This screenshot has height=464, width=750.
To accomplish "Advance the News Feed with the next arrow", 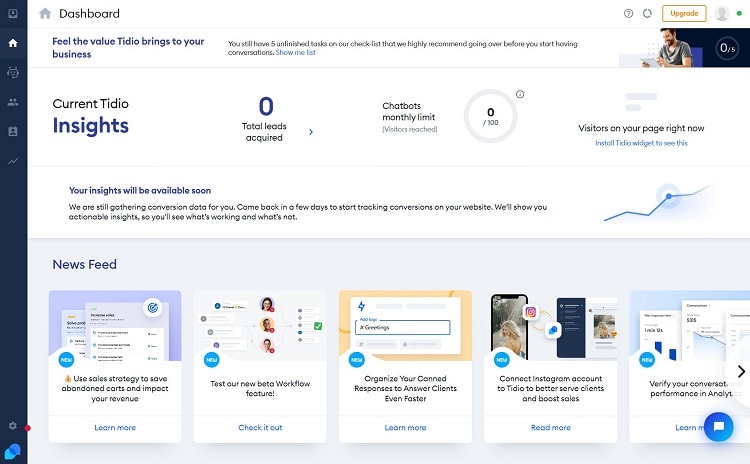I will point(741,371).
